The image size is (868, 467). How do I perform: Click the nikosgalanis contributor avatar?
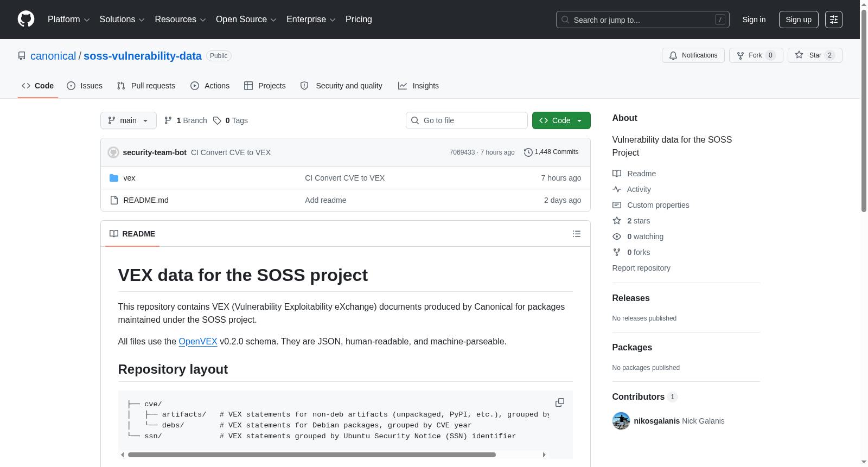[621, 421]
